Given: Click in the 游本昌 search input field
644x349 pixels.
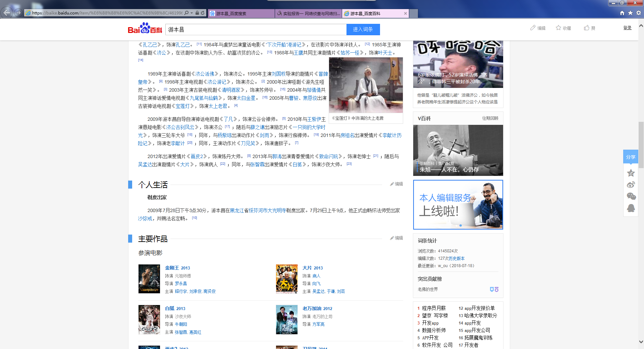Looking at the screenshot, I should pyautogui.click(x=256, y=30).
